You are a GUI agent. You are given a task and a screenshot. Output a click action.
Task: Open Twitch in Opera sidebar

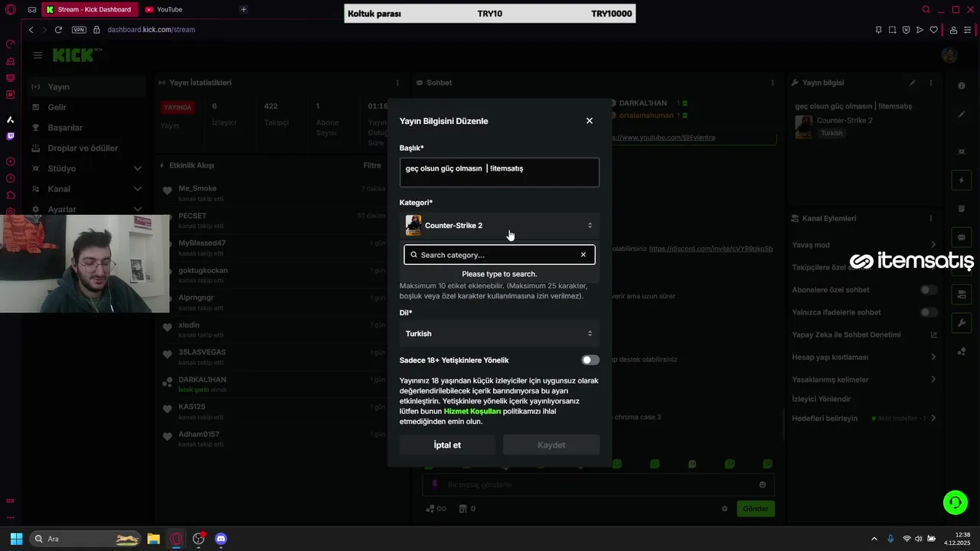point(10,136)
